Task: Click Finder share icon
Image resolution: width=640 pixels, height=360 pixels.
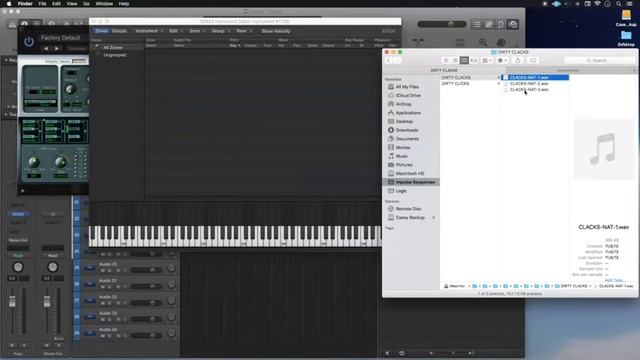Action: 518,60
